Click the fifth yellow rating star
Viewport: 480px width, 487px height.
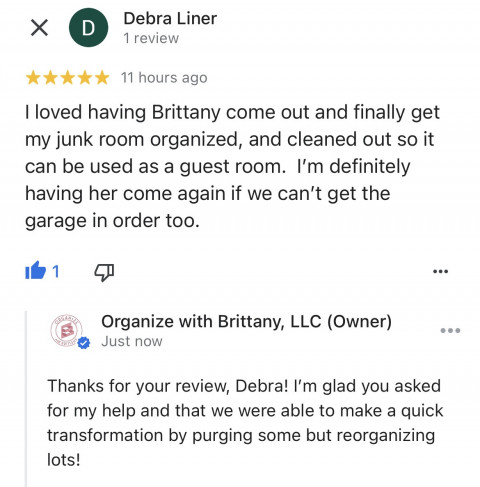tap(102, 78)
